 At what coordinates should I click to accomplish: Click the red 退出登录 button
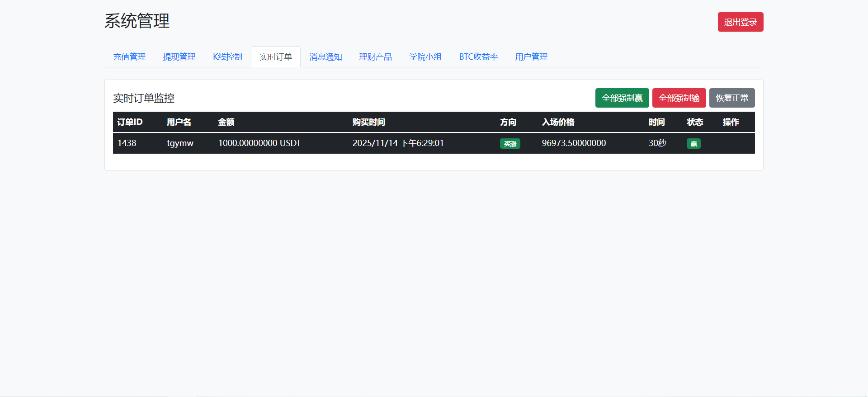tap(740, 22)
